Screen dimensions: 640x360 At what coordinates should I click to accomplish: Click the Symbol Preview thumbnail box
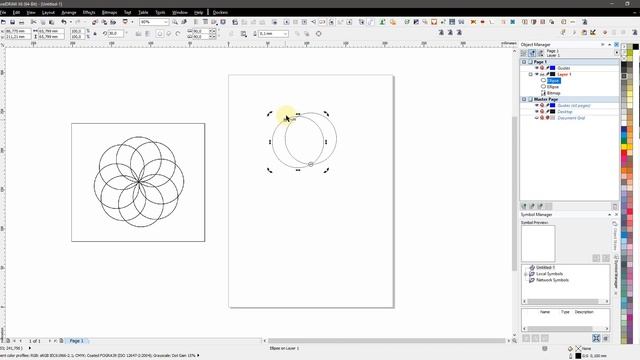(x=538, y=244)
